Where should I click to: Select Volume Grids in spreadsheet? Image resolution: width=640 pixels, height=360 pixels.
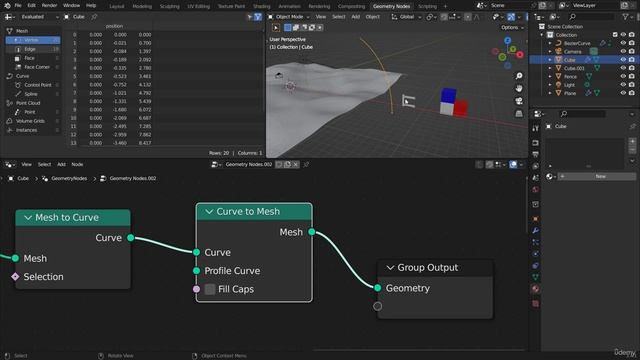(33, 121)
